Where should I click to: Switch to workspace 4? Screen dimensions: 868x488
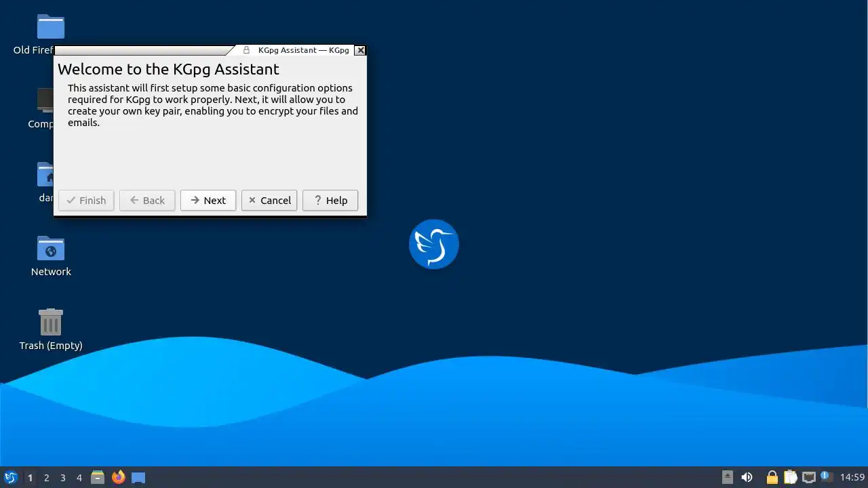(79, 478)
